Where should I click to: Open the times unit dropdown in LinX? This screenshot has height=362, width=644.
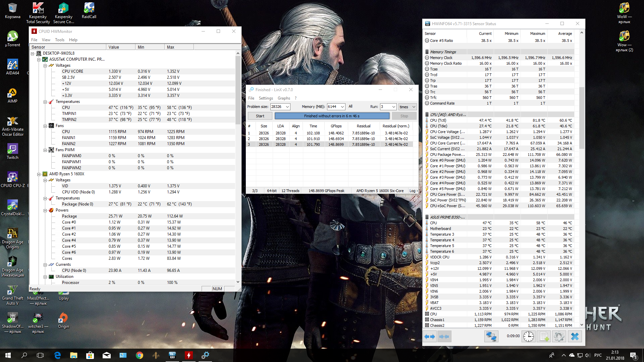tap(414, 107)
